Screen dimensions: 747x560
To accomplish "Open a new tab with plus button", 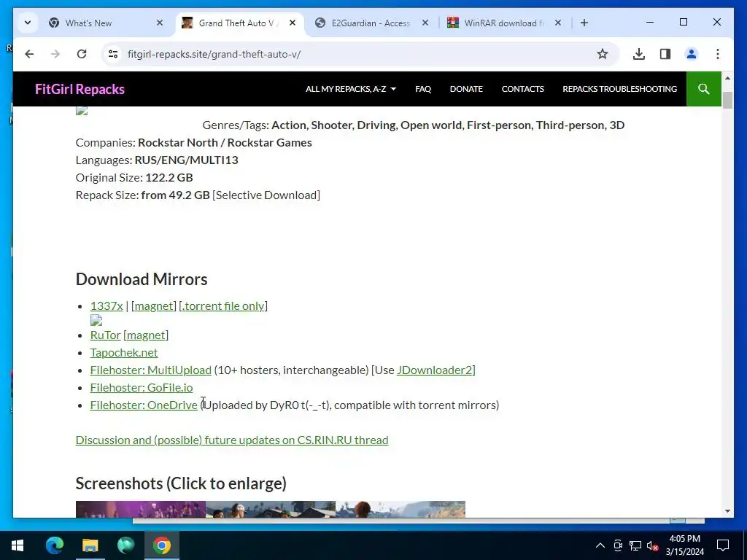I will (584, 23).
